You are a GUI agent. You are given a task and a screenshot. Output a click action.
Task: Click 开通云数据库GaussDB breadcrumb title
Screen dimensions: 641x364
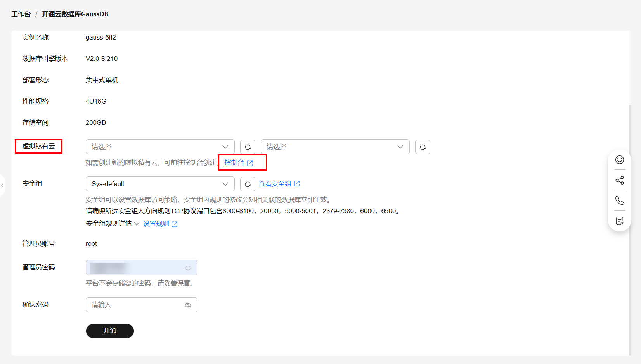coord(75,14)
